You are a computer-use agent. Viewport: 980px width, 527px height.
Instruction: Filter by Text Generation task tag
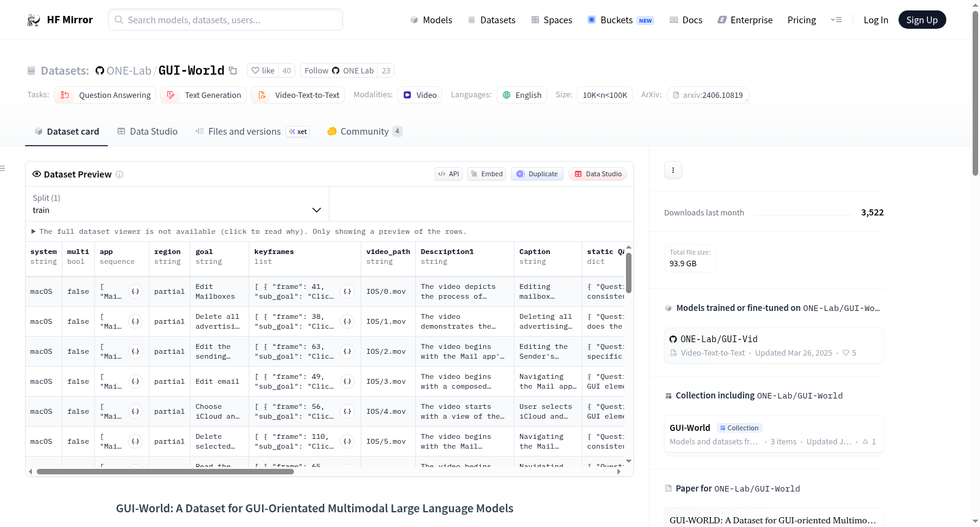coord(203,95)
